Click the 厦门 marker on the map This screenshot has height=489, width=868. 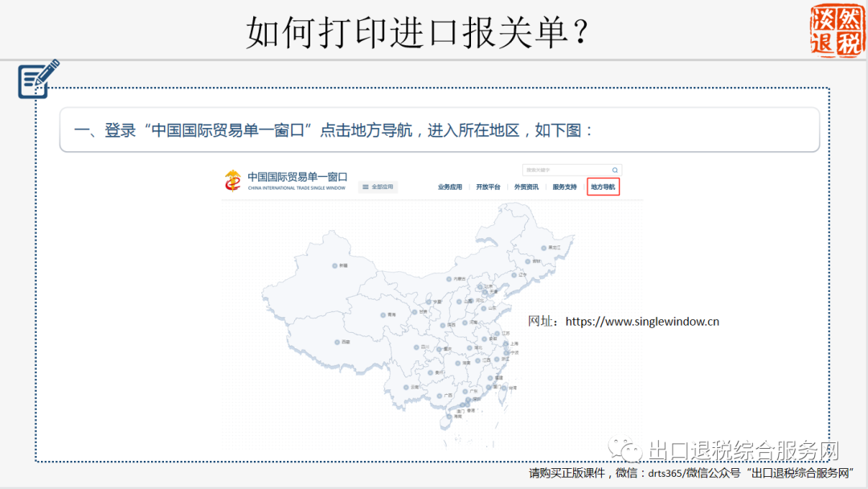click(489, 387)
